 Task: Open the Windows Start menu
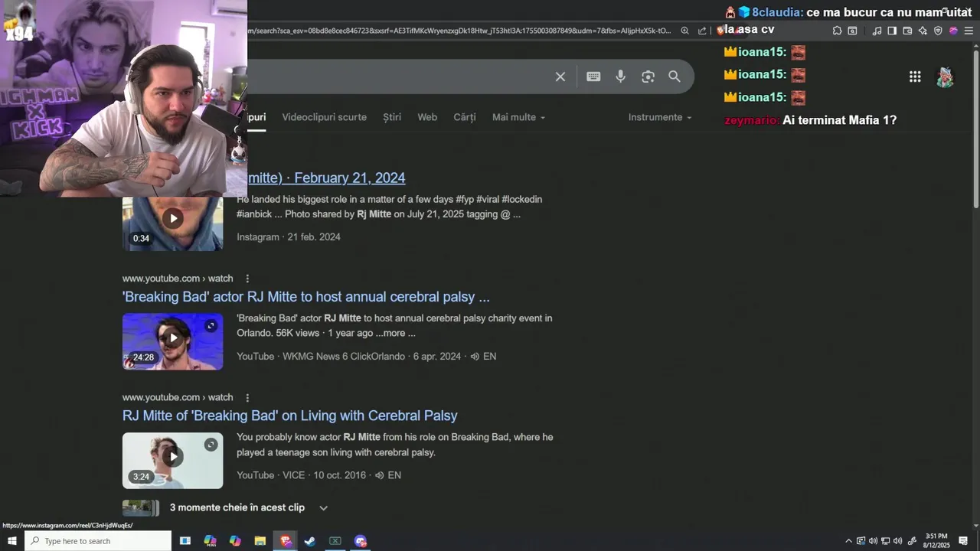(x=12, y=541)
